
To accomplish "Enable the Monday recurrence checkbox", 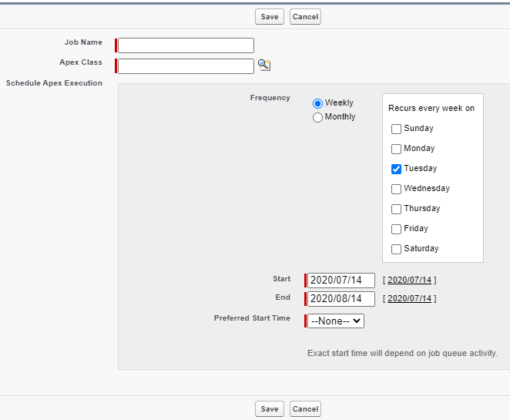I will pos(396,149).
